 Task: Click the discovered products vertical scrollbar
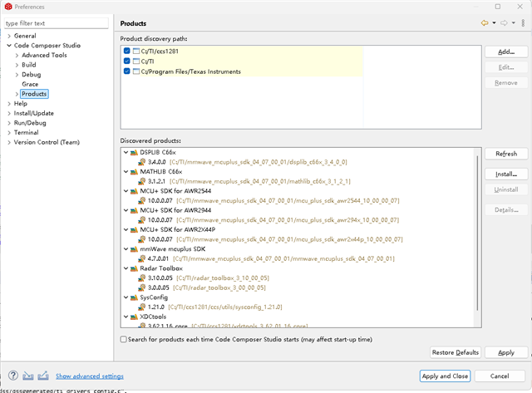(477, 233)
